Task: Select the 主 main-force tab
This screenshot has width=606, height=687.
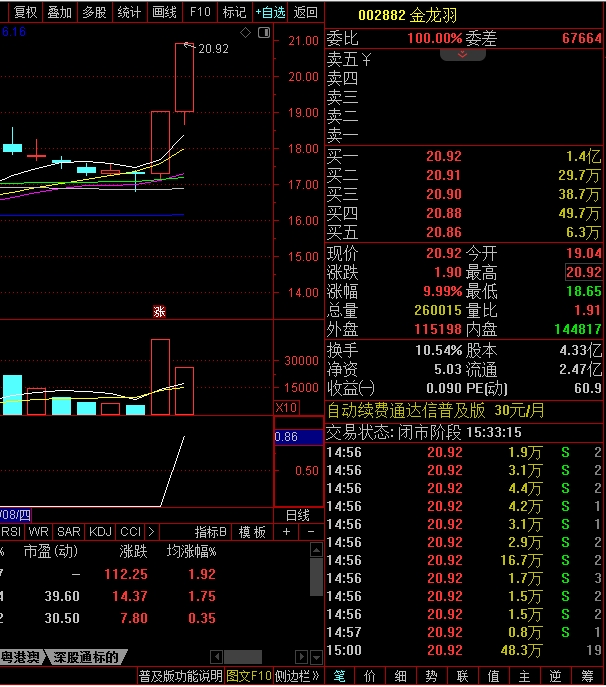Action: point(524,676)
